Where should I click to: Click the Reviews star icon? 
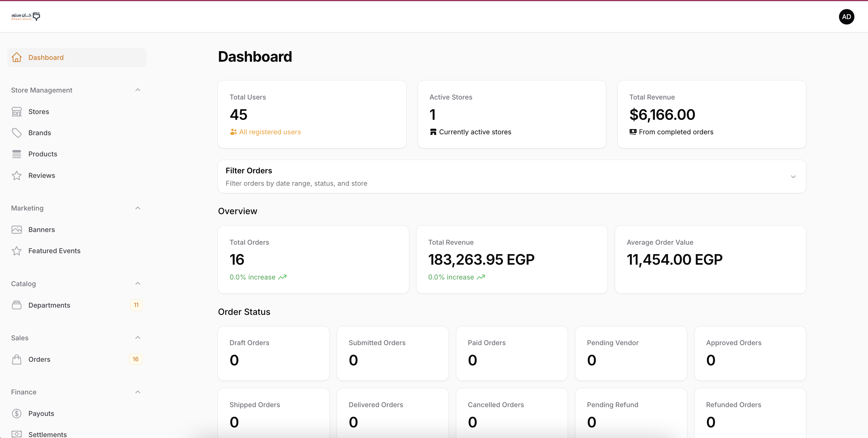click(17, 175)
